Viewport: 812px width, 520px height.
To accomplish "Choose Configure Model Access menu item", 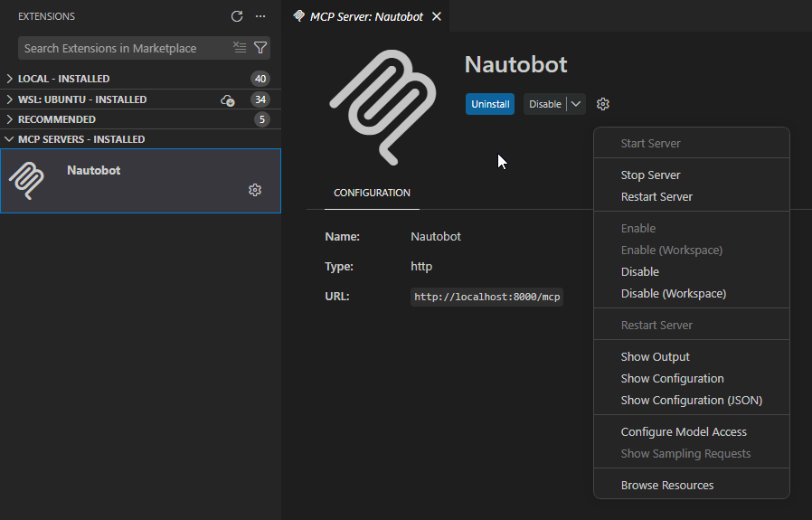I will pos(692,432).
